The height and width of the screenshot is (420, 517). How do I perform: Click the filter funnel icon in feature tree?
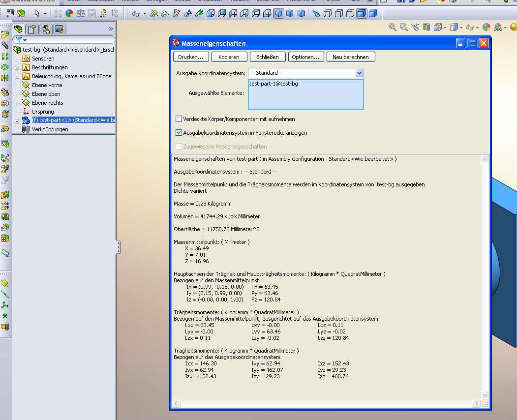click(x=19, y=39)
